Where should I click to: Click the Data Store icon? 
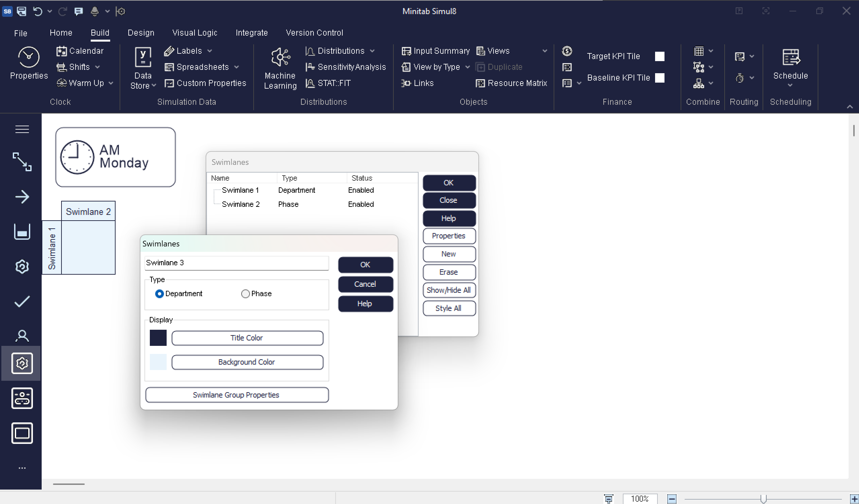[143, 57]
